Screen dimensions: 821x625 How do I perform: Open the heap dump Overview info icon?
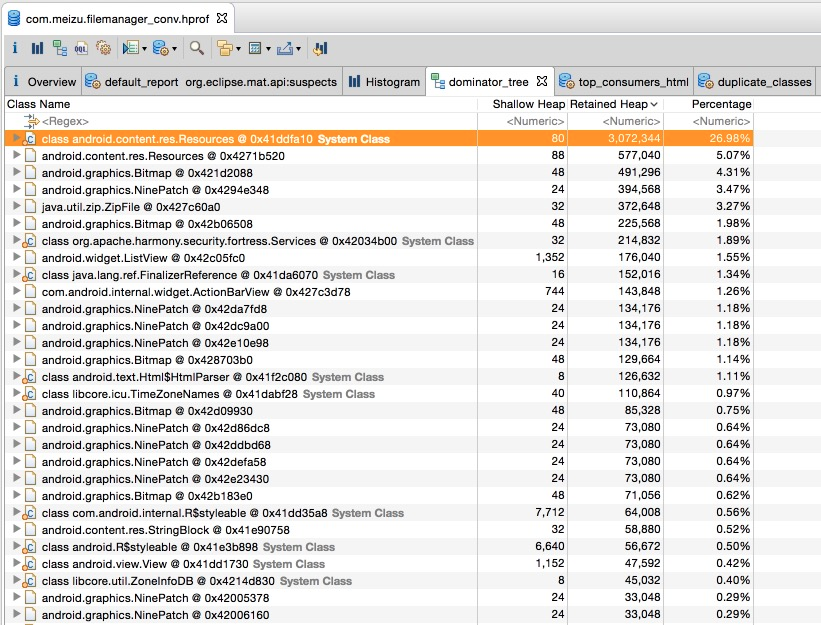[15, 48]
